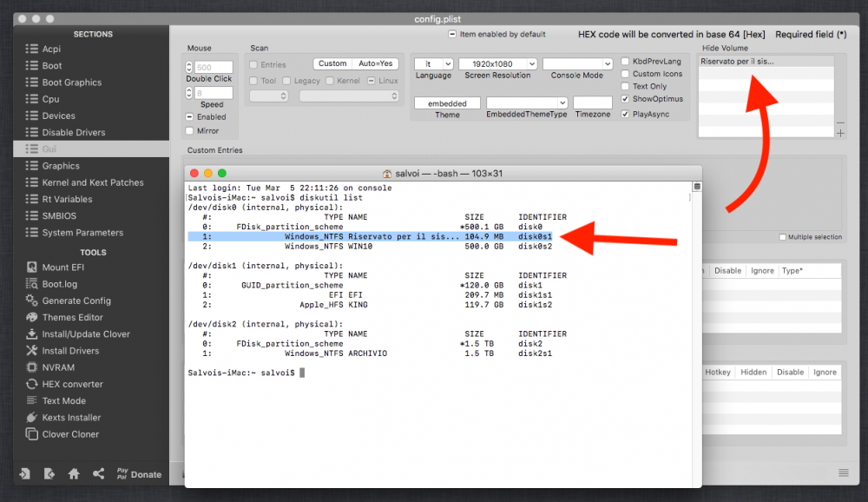This screenshot has height=502, width=868.
Task: Click the Theme input field
Action: pyautogui.click(x=447, y=103)
